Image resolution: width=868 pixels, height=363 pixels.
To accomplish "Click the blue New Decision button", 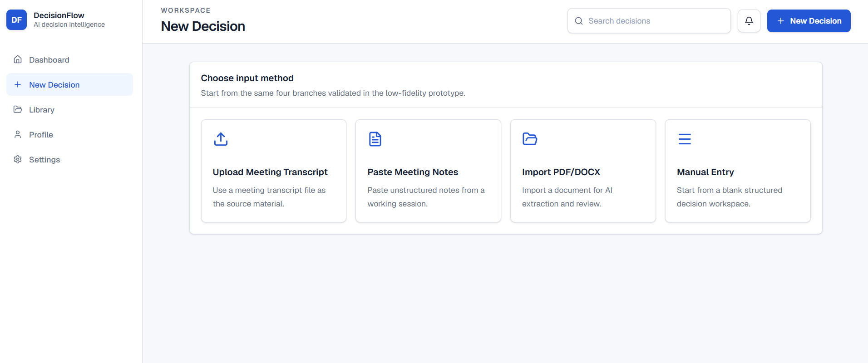I will click(x=809, y=21).
